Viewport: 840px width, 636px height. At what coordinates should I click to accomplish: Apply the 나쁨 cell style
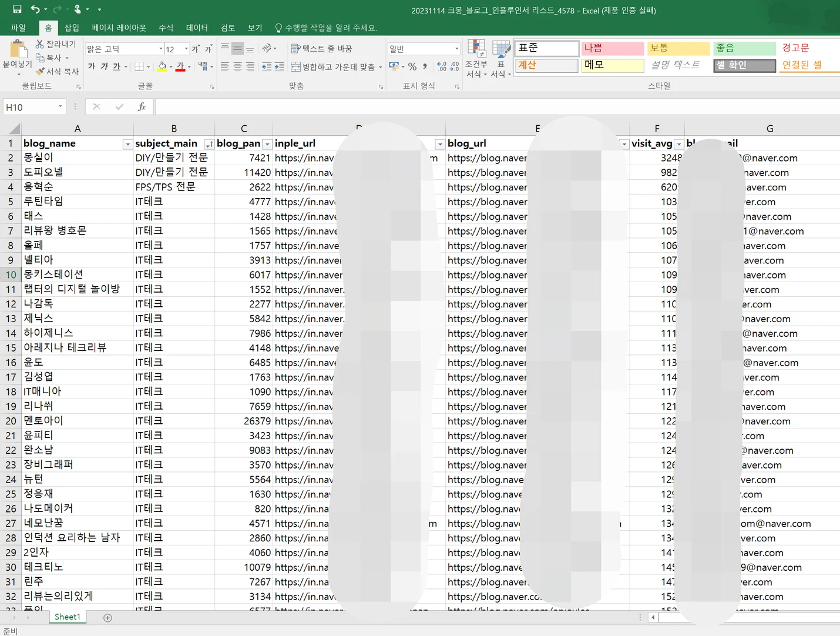(x=613, y=48)
